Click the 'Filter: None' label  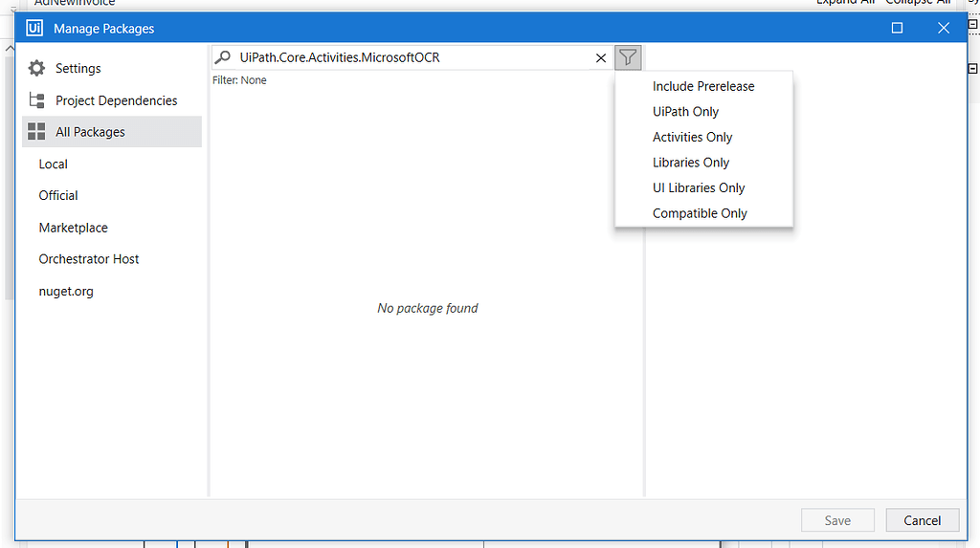[x=239, y=80]
